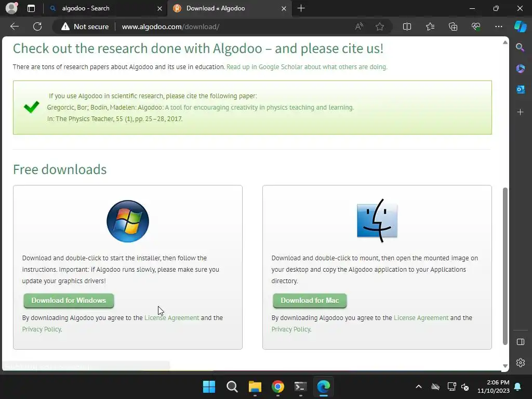This screenshot has height=399, width=532.
Task: Open Outlook sidebar icon
Action: pyautogui.click(x=520, y=89)
